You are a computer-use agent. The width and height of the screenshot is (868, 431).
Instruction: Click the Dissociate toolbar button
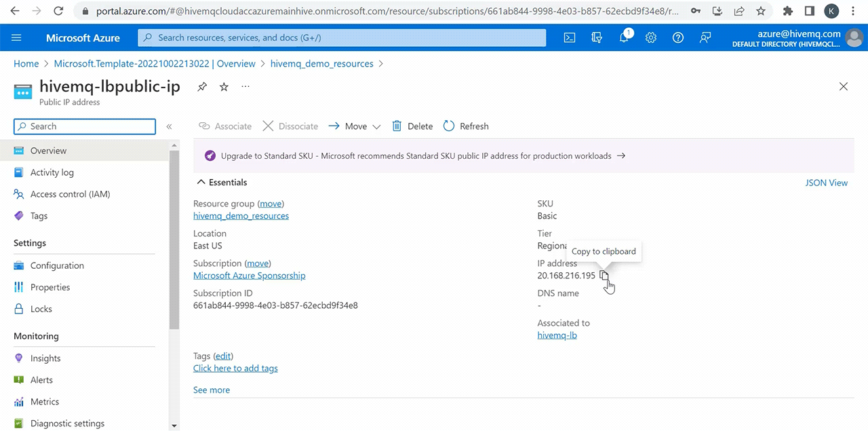click(290, 126)
